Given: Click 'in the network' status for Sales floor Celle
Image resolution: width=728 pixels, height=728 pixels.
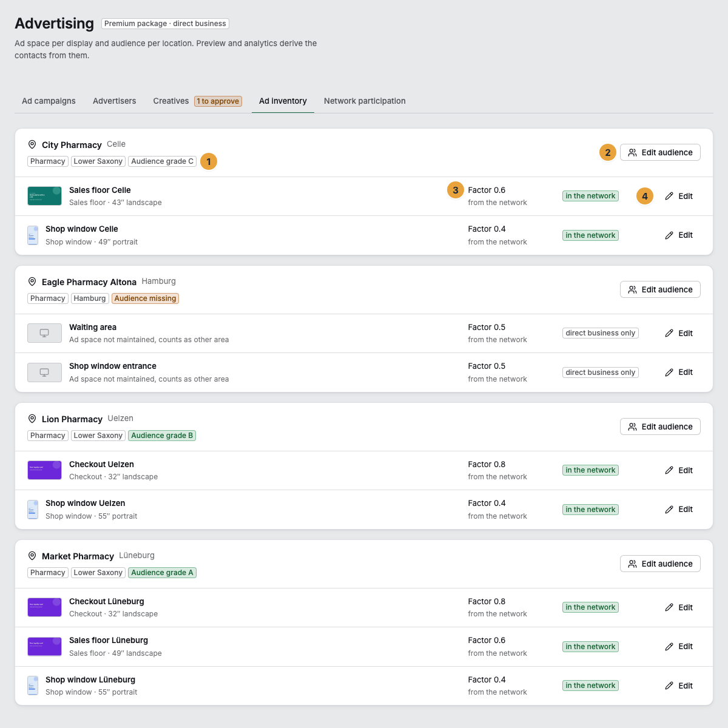Looking at the screenshot, I should 590,196.
